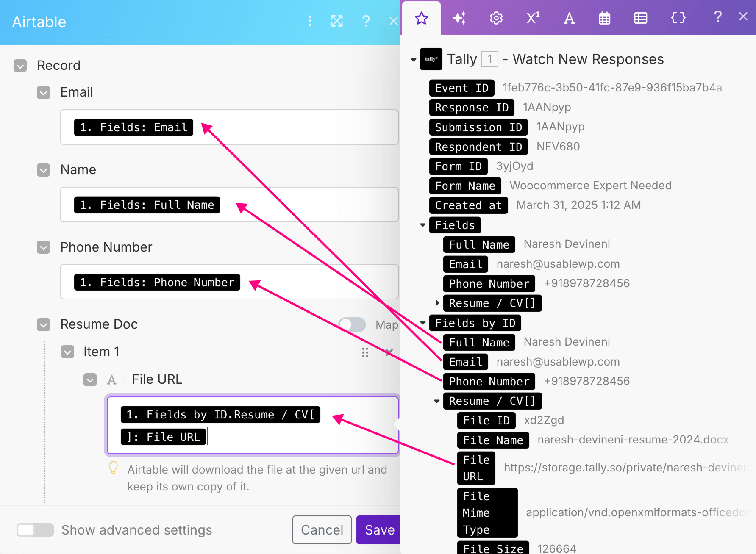Insert Phone Number under Fields by ID
Viewport: 756px width, 554px height.
(x=489, y=382)
